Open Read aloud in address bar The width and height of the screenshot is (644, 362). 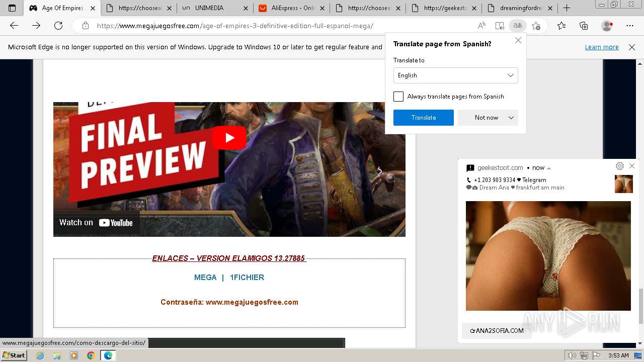click(481, 26)
